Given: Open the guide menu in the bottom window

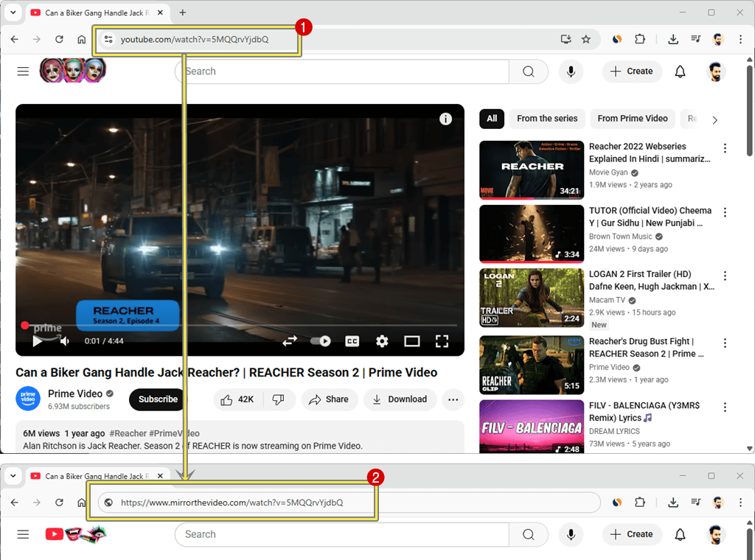Looking at the screenshot, I should click(x=23, y=534).
